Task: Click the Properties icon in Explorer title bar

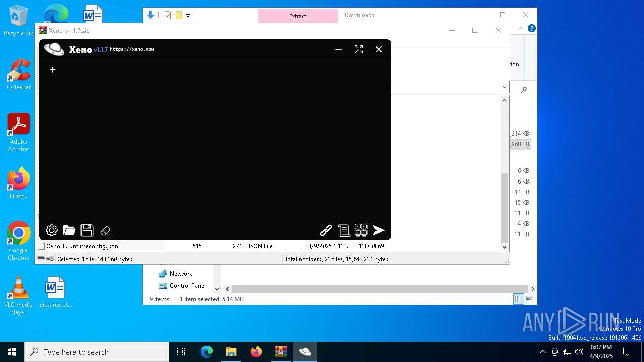Action: click(x=168, y=15)
